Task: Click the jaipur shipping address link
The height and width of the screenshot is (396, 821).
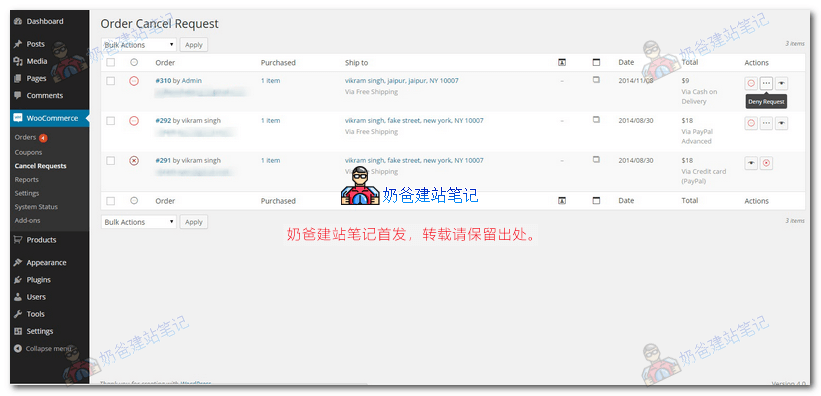Action: (x=402, y=81)
